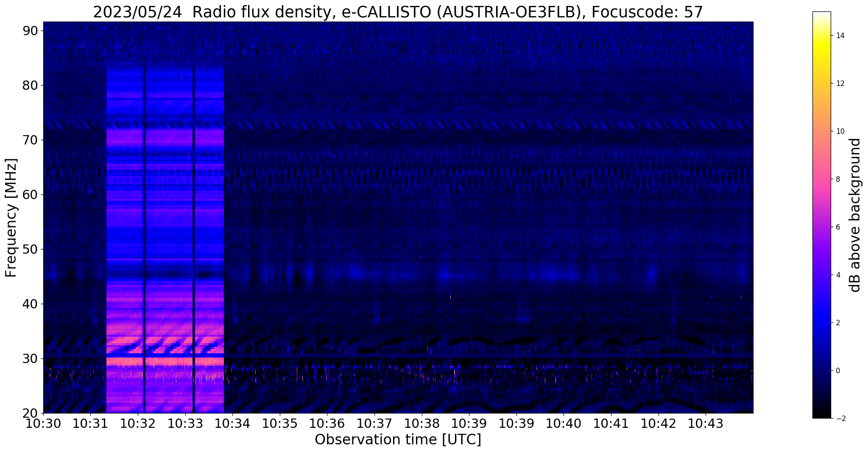Click the 90 MHz frequency axis tick
This screenshot has height=452, width=868.
click(x=30, y=31)
